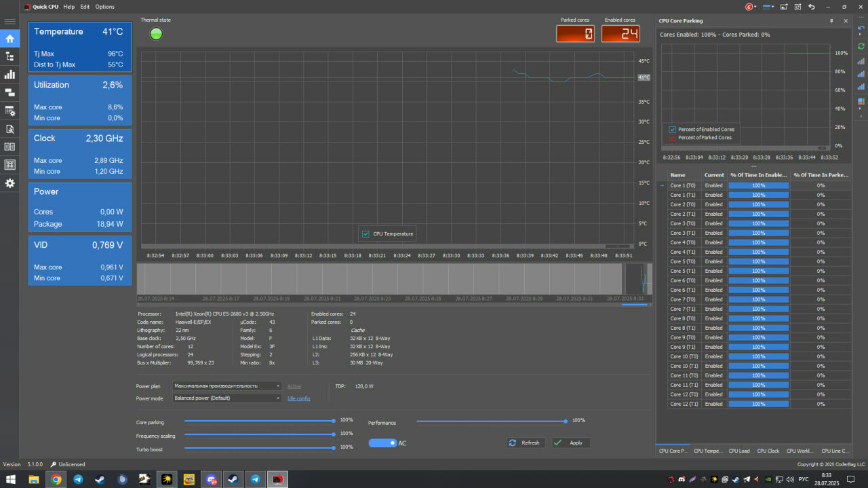Toggle Percent of Enabled Cores checkbox
The height and width of the screenshot is (488, 868).
coord(673,129)
